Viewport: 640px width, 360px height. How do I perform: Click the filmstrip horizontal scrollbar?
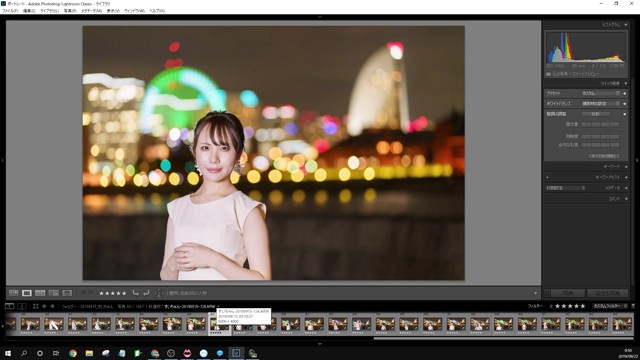point(503,338)
